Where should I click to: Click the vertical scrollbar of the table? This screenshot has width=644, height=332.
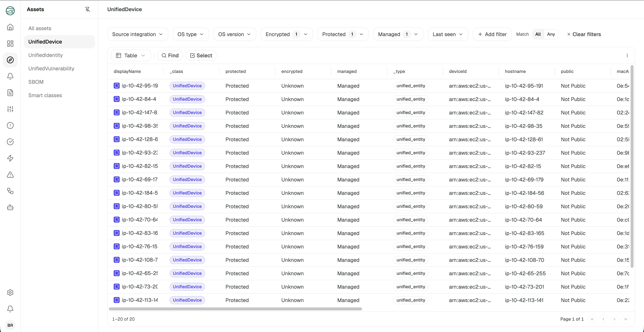[x=632, y=166]
